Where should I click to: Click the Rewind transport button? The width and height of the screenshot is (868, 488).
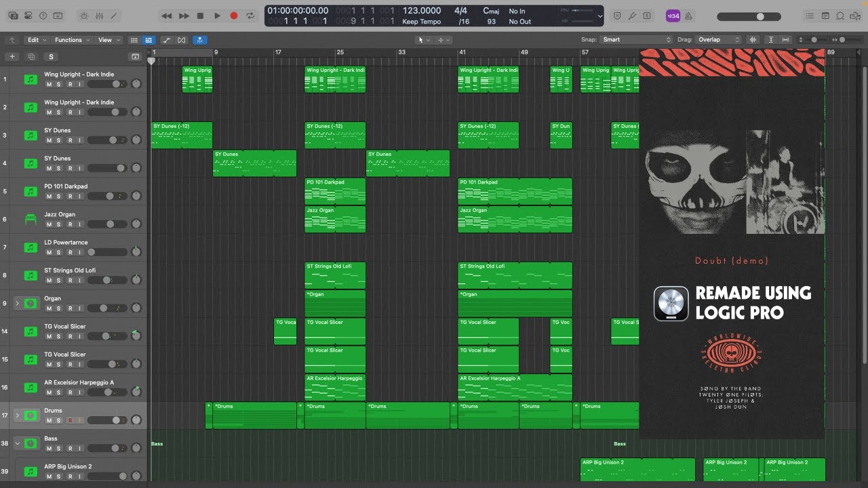tap(166, 16)
